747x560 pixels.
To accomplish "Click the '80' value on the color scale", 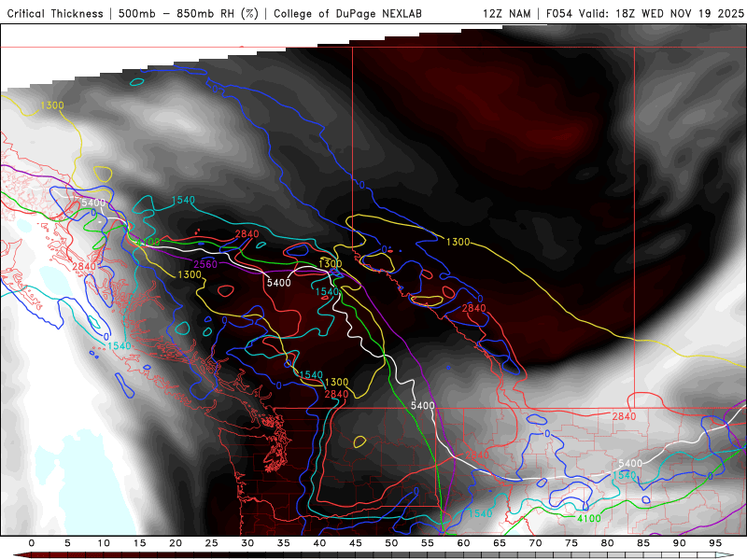I will click(x=607, y=543).
